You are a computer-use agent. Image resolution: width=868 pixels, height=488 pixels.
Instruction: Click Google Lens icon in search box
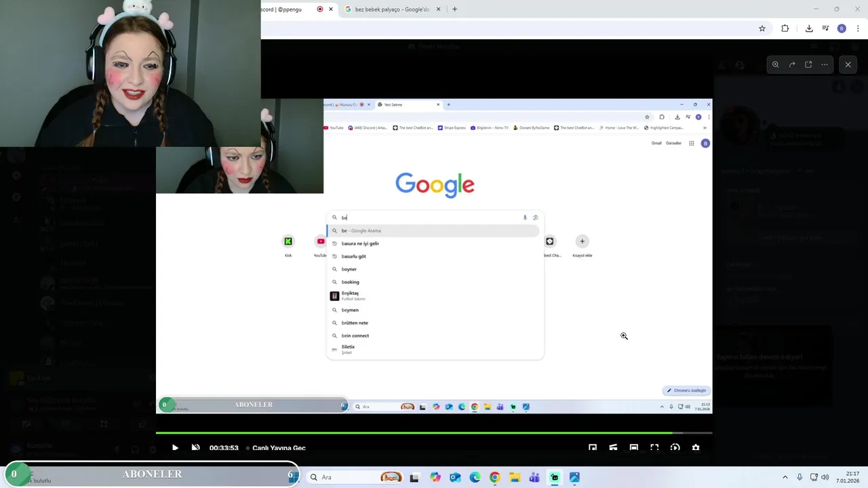536,218
